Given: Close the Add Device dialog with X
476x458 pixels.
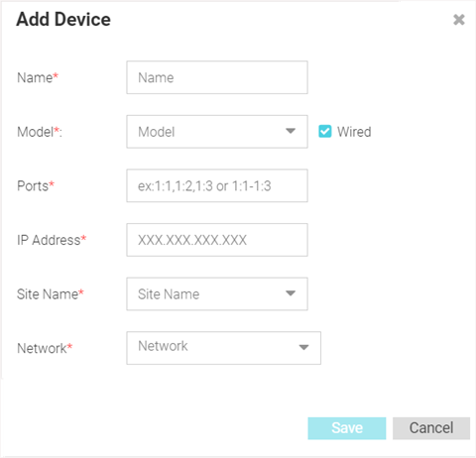Looking at the screenshot, I should pos(459,20).
